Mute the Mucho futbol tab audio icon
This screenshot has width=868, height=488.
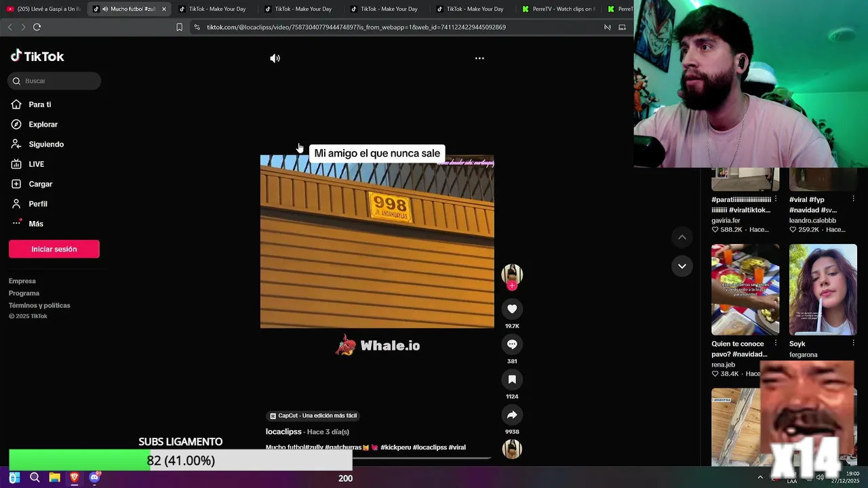[105, 9]
